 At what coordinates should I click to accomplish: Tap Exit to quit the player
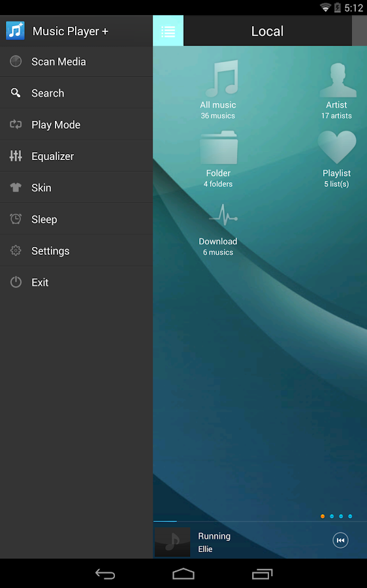point(76,282)
